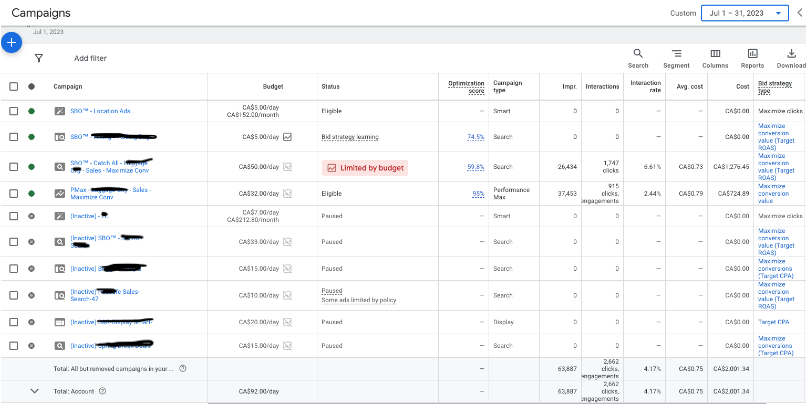
Task: Open the PMax Sales Maximize Conv campaign
Action: 111,193
